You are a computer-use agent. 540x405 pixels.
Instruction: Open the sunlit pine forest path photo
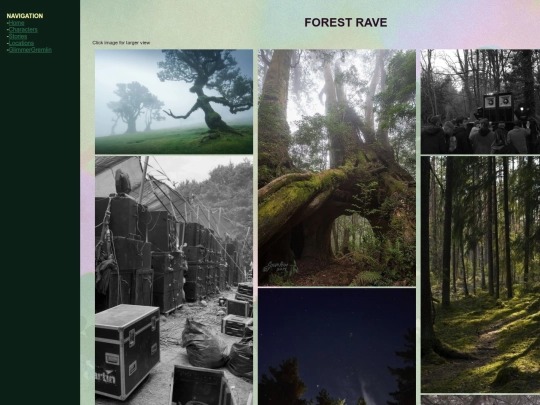(480, 274)
